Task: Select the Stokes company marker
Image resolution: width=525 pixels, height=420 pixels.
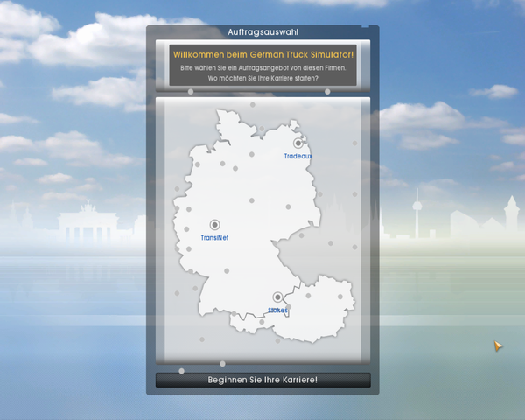Action: [277, 297]
